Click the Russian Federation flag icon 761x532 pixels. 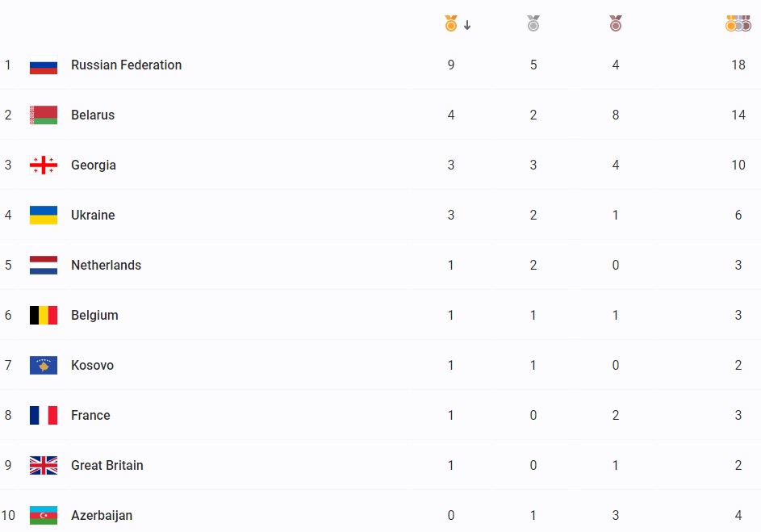pyautogui.click(x=44, y=65)
